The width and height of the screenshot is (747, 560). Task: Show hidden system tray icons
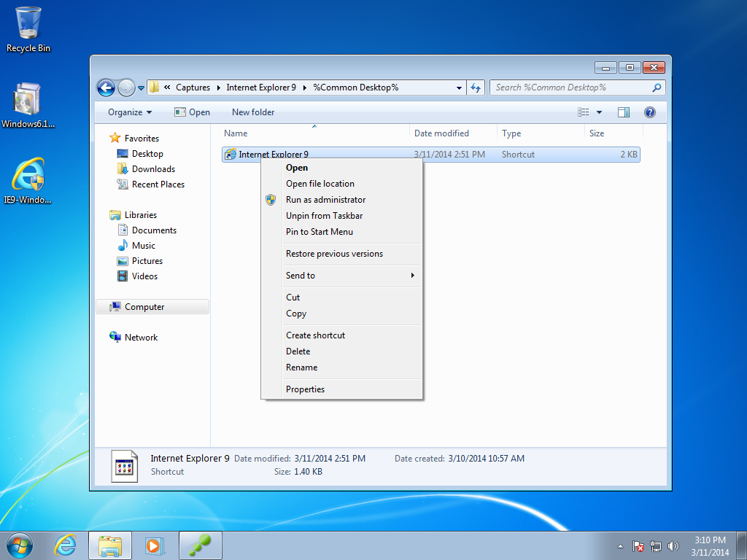tap(620, 546)
